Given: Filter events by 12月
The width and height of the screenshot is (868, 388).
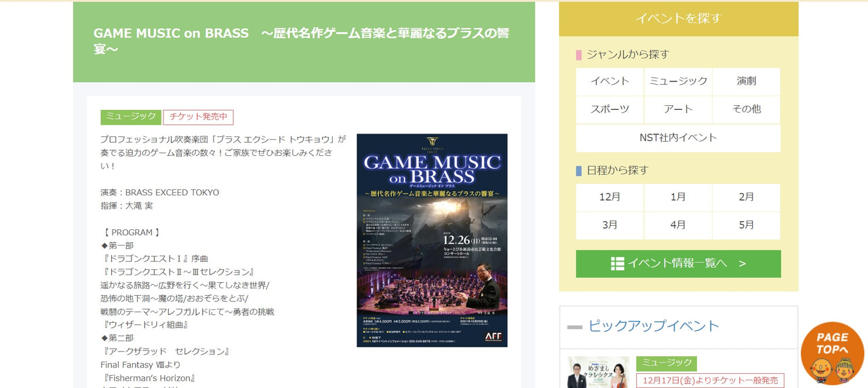Looking at the screenshot, I should tap(610, 197).
